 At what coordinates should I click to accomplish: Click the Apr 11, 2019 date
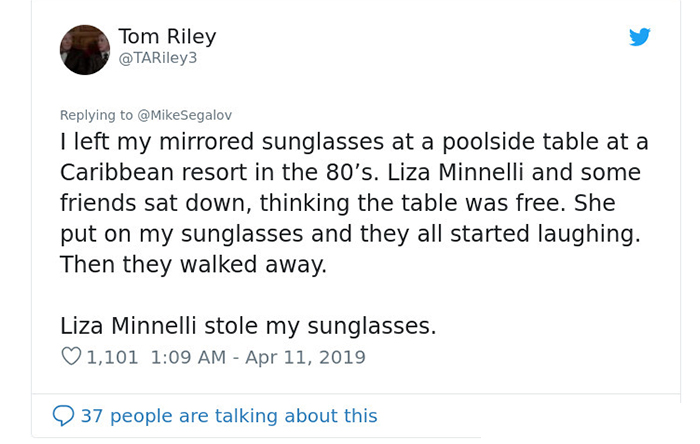pos(305,357)
